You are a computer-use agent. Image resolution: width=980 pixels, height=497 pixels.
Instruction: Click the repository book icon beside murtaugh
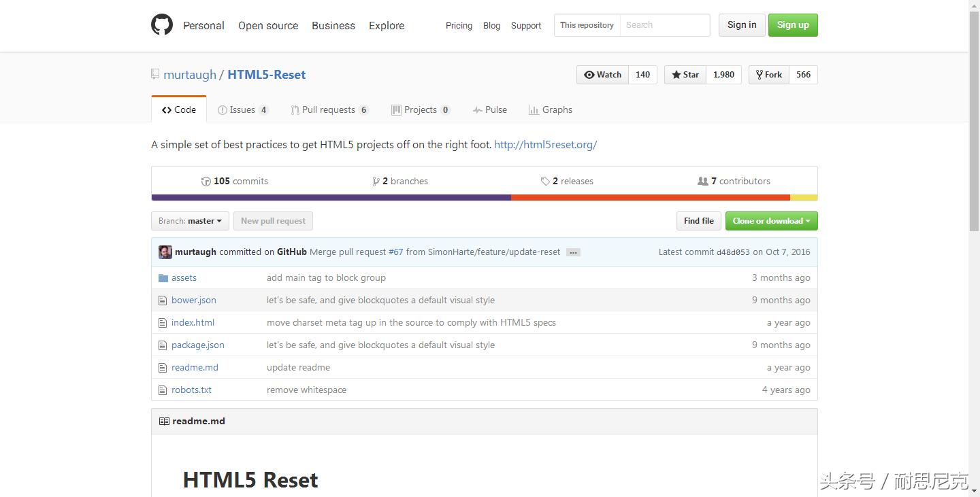[x=155, y=74]
